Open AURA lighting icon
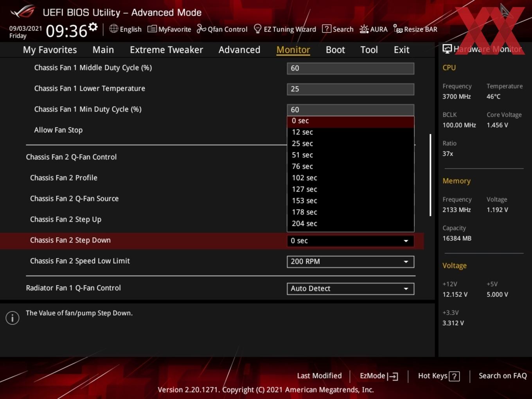The image size is (532, 399). coord(364,29)
